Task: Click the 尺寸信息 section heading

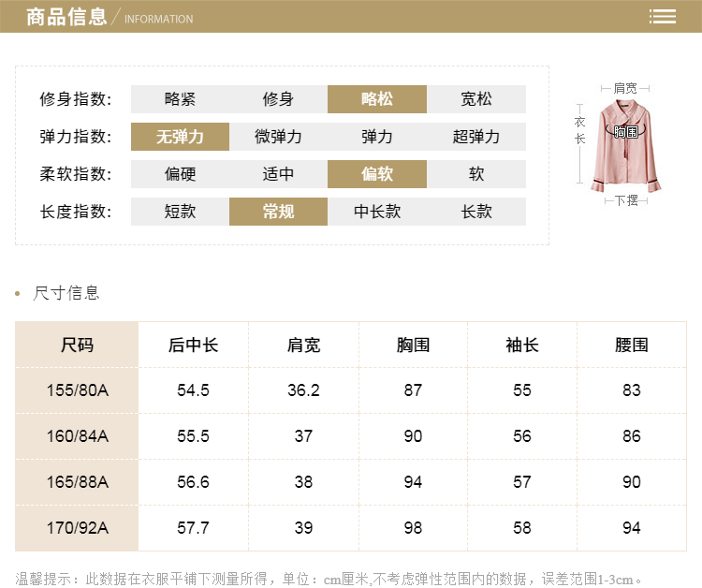Action: click(66, 293)
